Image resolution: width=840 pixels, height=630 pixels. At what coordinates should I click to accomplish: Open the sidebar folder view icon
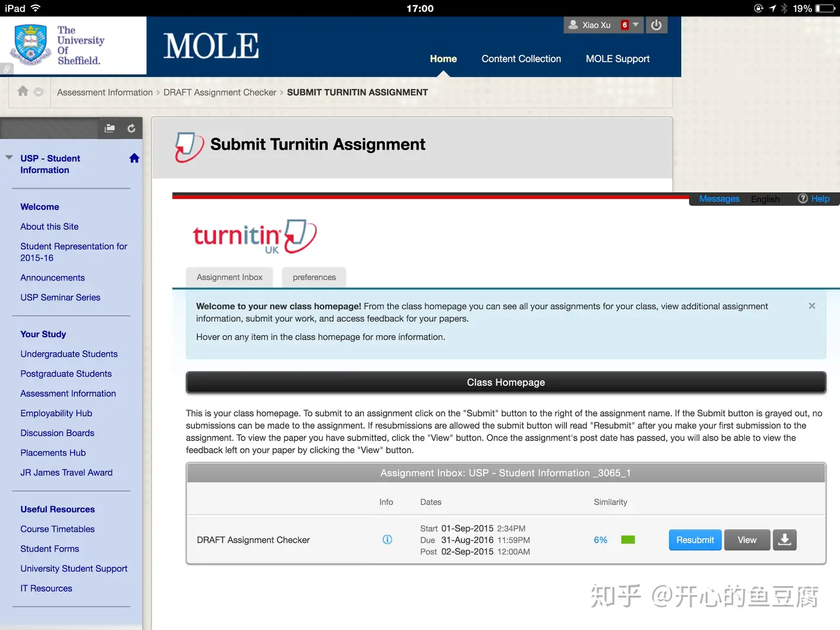click(x=110, y=128)
